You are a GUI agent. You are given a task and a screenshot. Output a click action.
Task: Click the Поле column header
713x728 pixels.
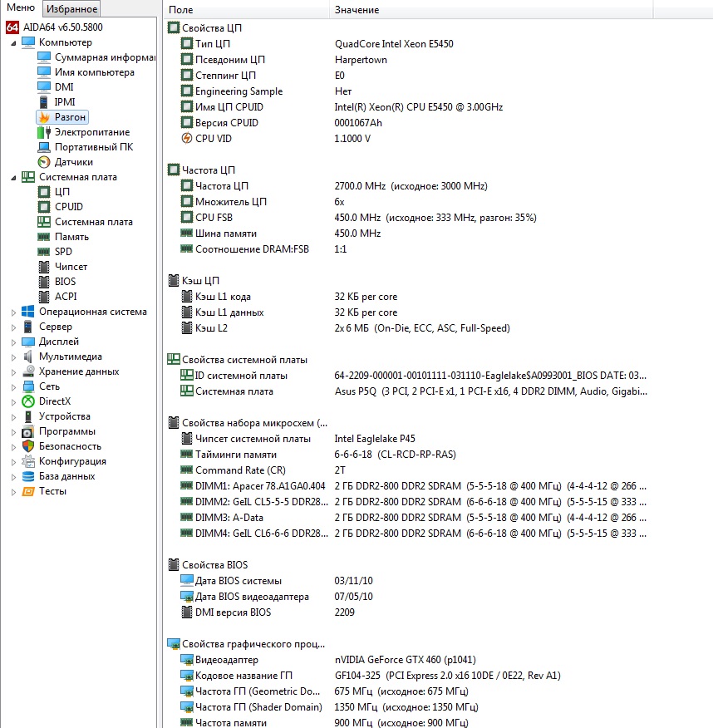(247, 9)
